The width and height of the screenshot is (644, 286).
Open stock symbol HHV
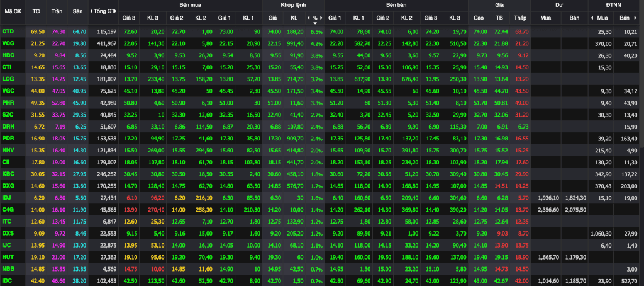click(x=8, y=150)
